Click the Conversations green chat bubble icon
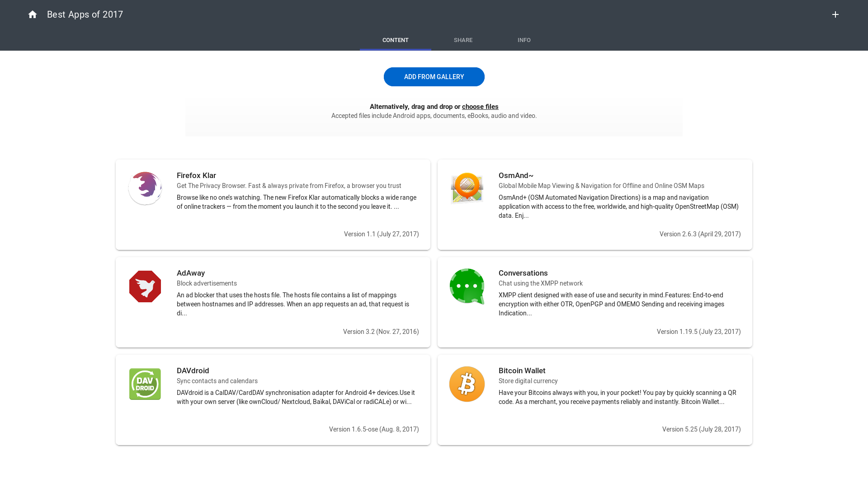 point(467,286)
